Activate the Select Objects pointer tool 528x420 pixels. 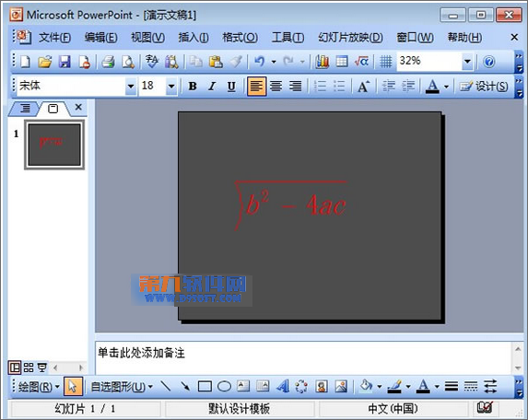(x=73, y=386)
